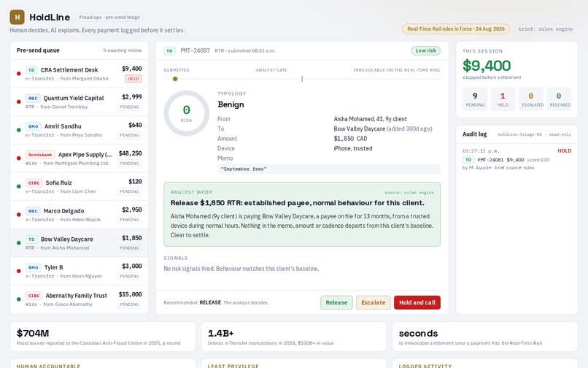
Task: Click the Pre-send queue heading
Action: (38, 50)
